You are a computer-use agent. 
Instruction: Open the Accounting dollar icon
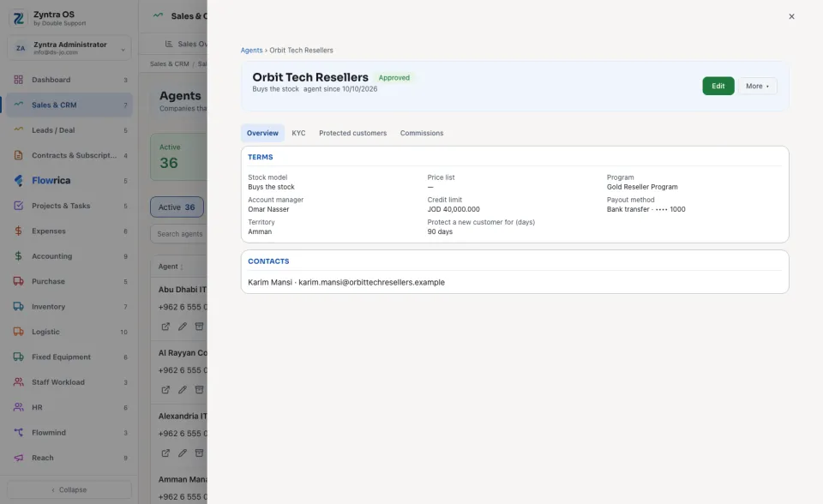click(x=18, y=256)
